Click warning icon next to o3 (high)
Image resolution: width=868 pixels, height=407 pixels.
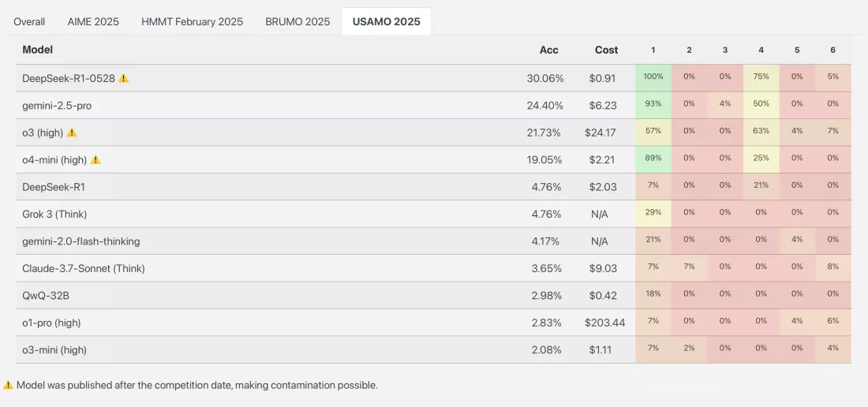[x=71, y=133]
